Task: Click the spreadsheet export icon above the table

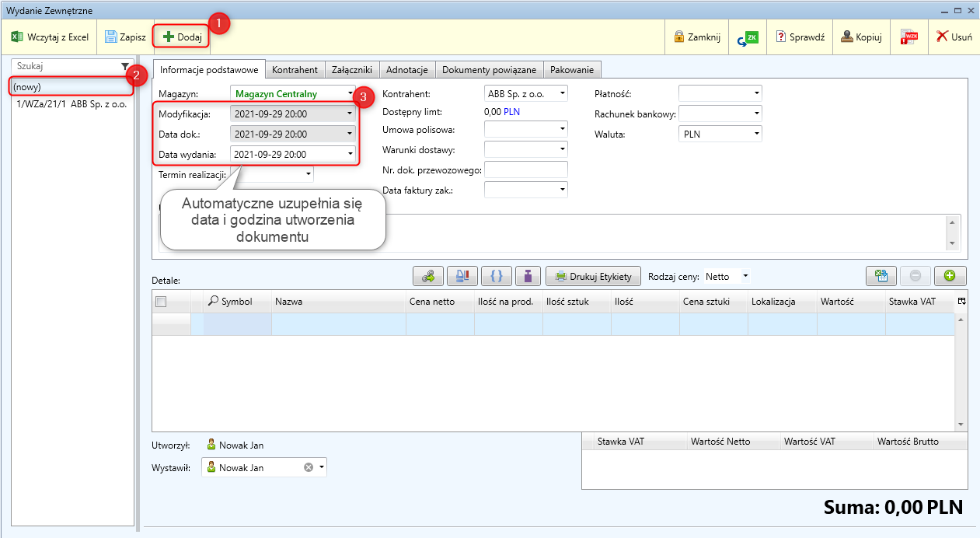Action: click(x=881, y=276)
